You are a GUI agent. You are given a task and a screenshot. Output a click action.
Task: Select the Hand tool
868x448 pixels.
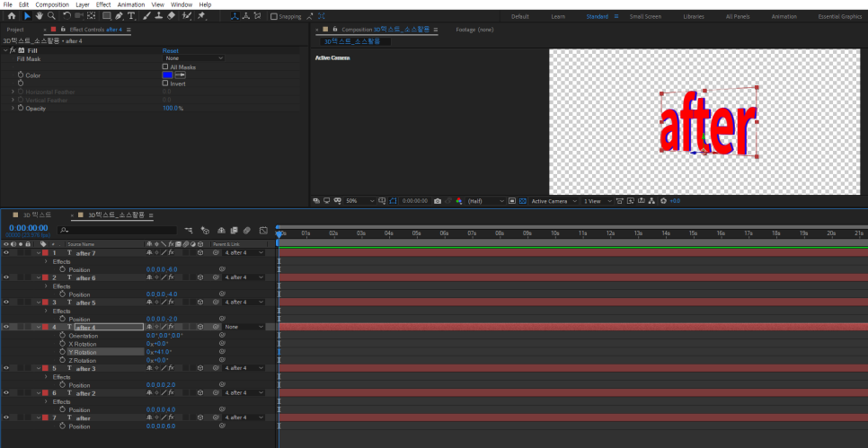(40, 16)
